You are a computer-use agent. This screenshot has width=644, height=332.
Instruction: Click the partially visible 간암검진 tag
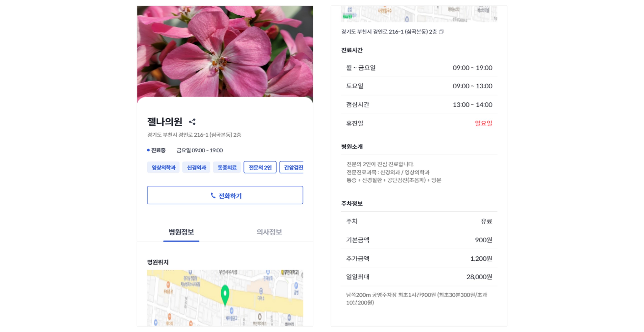295,167
